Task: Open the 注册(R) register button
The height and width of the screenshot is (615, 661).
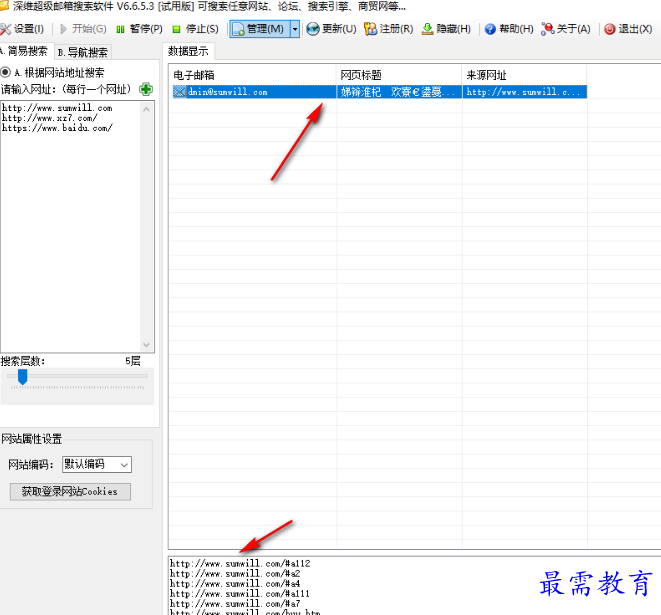Action: [389, 29]
